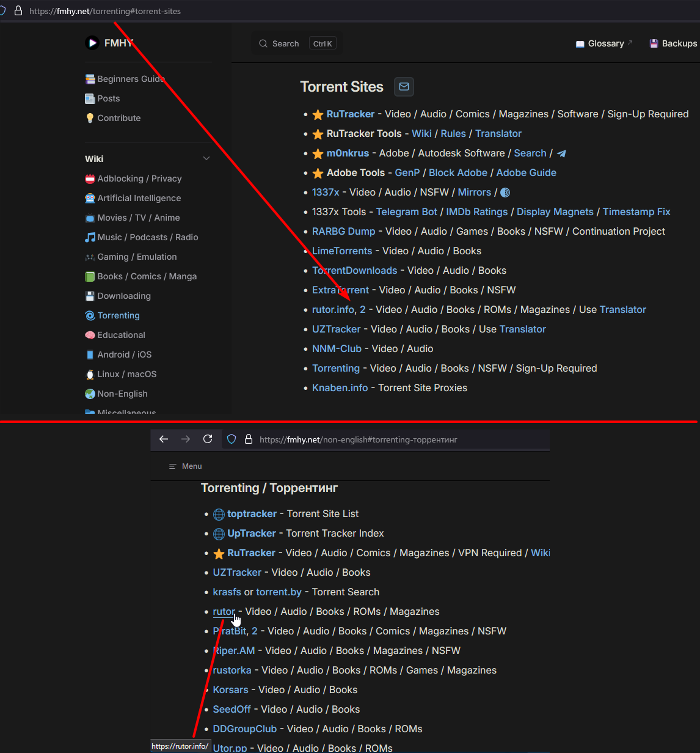Screen dimensions: 700x753
Task: Click the Telegram icon on m0nkrus row
Action: coord(561,153)
